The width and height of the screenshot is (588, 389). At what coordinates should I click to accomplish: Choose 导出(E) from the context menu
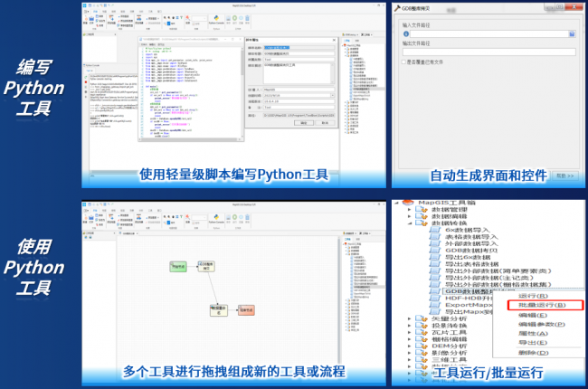533,343
